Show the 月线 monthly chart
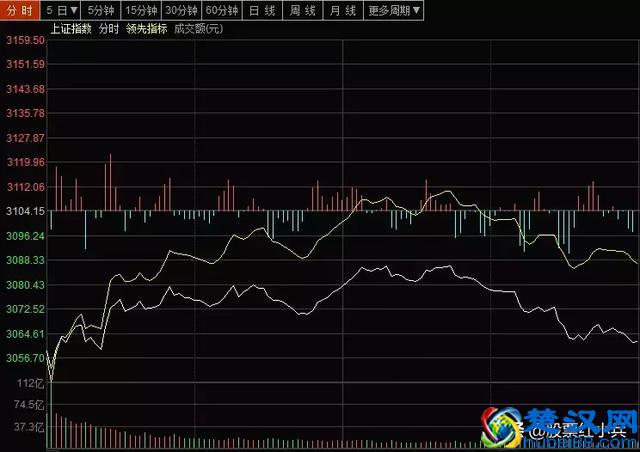The image size is (640, 452). click(343, 10)
